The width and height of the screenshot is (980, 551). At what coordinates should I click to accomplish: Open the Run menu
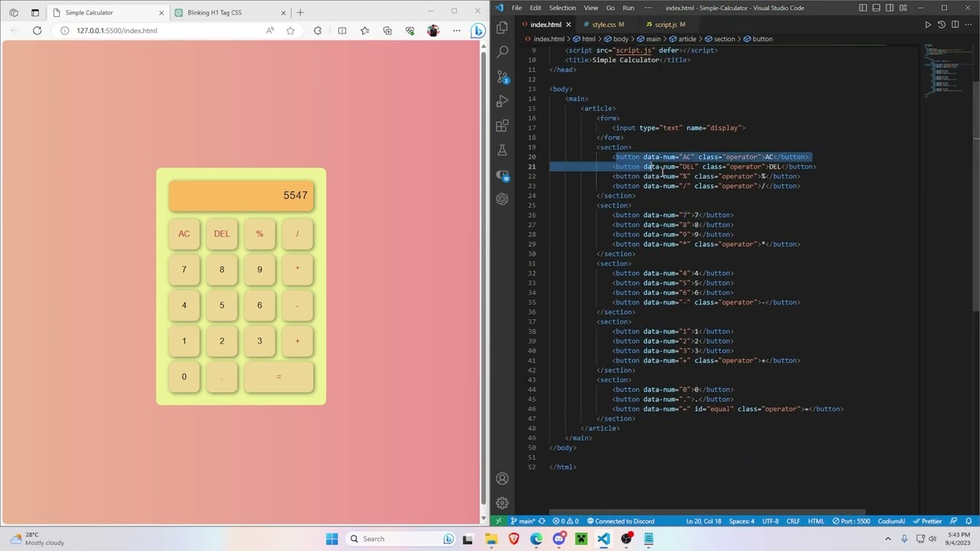tap(629, 8)
